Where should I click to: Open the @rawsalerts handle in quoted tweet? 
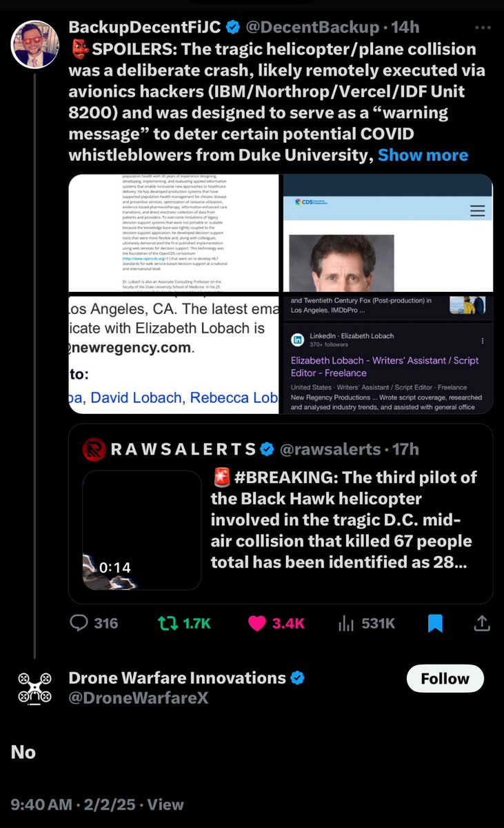pyautogui.click(x=330, y=449)
